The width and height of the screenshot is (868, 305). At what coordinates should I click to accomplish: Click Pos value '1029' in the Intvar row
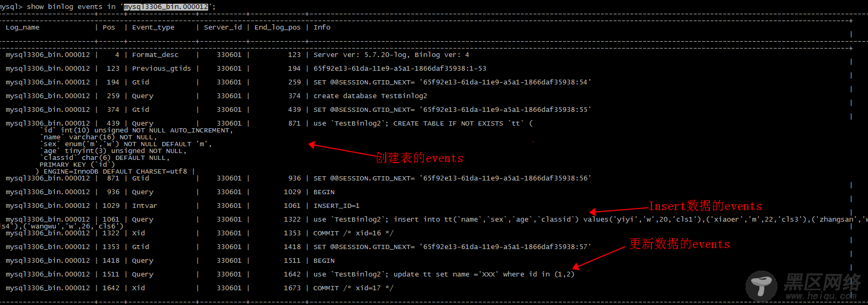coord(111,206)
